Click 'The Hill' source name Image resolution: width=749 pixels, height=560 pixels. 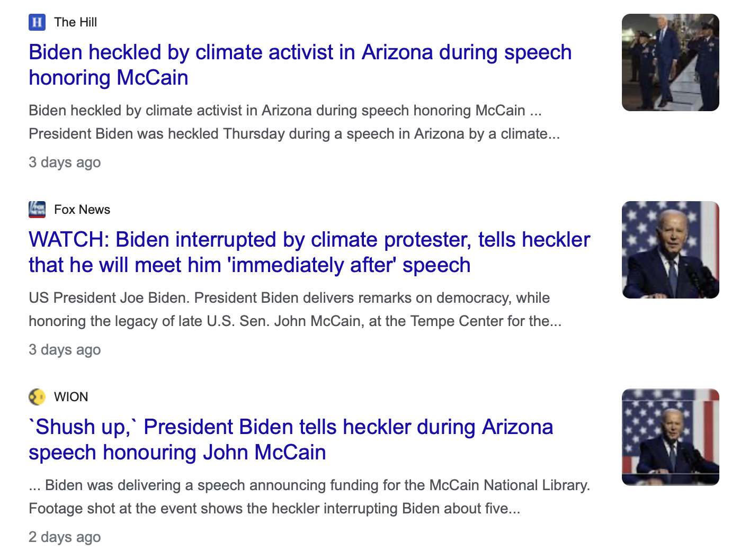(x=75, y=22)
